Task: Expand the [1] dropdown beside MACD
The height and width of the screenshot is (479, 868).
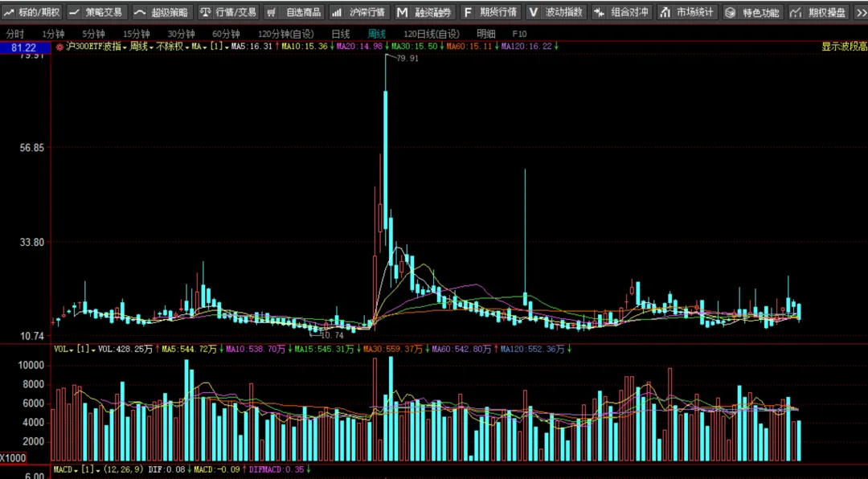Action: pyautogui.click(x=90, y=469)
